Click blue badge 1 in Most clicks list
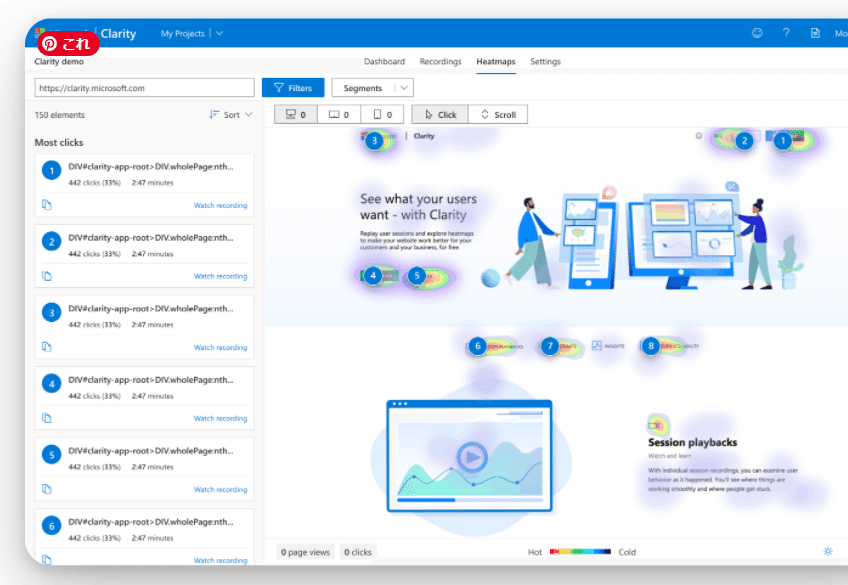The height and width of the screenshot is (585, 848). click(51, 171)
